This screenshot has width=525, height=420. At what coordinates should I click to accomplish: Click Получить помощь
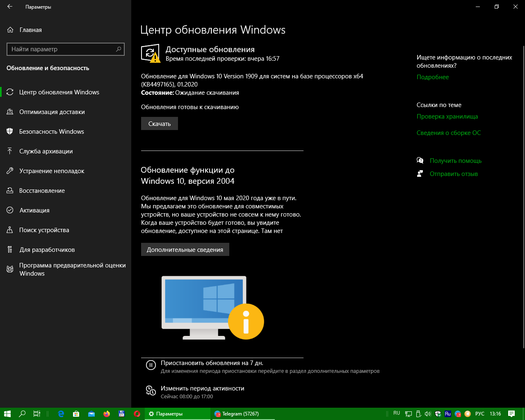pos(456,161)
